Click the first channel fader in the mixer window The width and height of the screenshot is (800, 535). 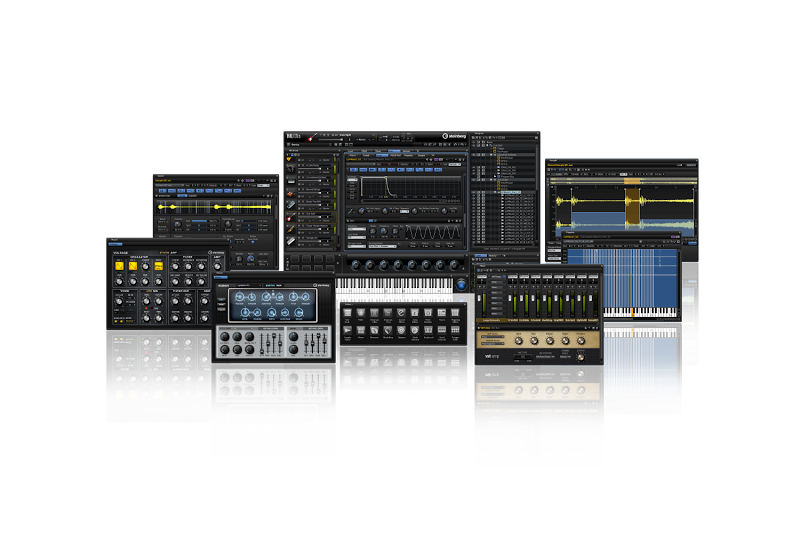click(480, 298)
